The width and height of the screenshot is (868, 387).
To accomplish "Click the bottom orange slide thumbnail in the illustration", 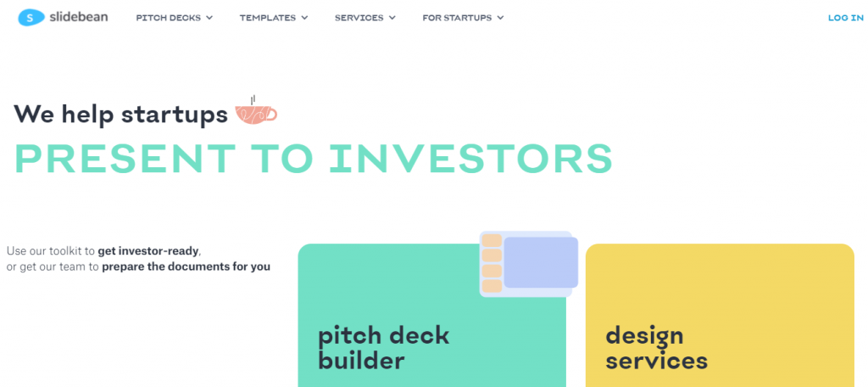I will coord(492,286).
